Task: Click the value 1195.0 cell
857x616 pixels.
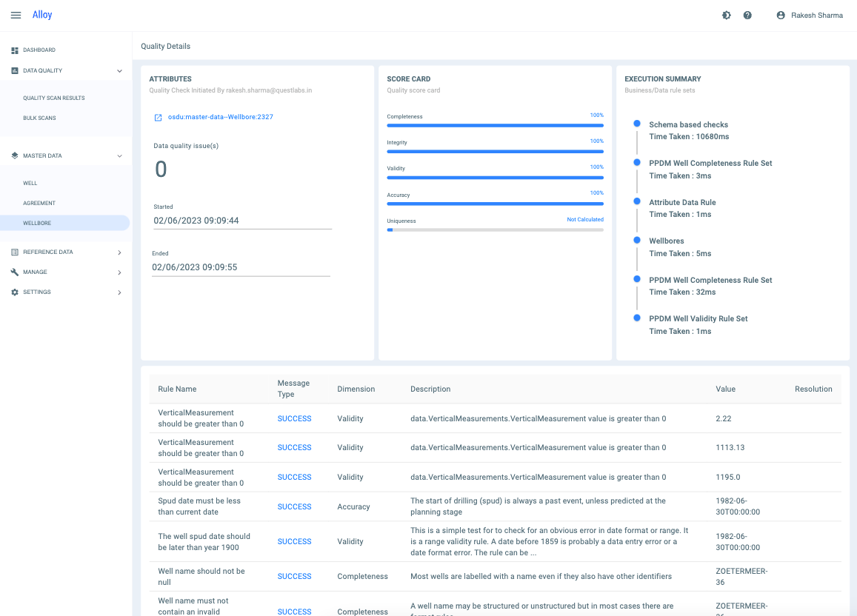Action: 728,477
